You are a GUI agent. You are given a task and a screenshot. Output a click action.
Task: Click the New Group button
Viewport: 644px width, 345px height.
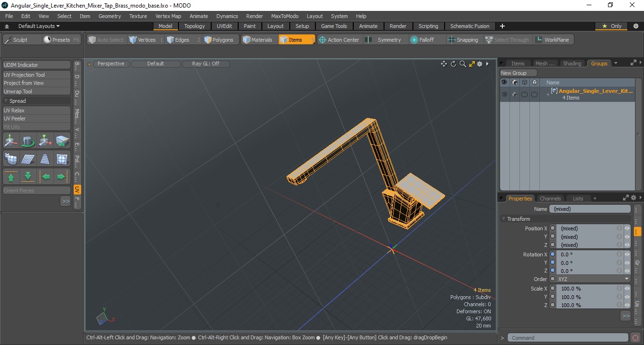(519, 73)
